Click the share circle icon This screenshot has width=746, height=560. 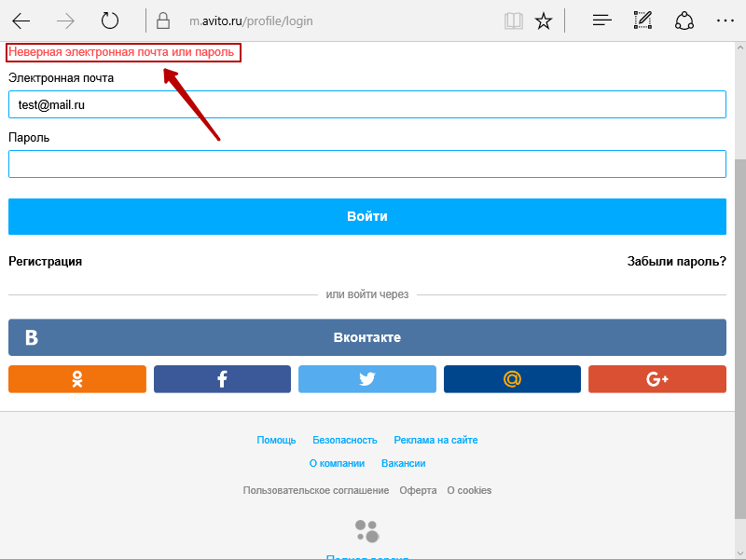point(684,20)
